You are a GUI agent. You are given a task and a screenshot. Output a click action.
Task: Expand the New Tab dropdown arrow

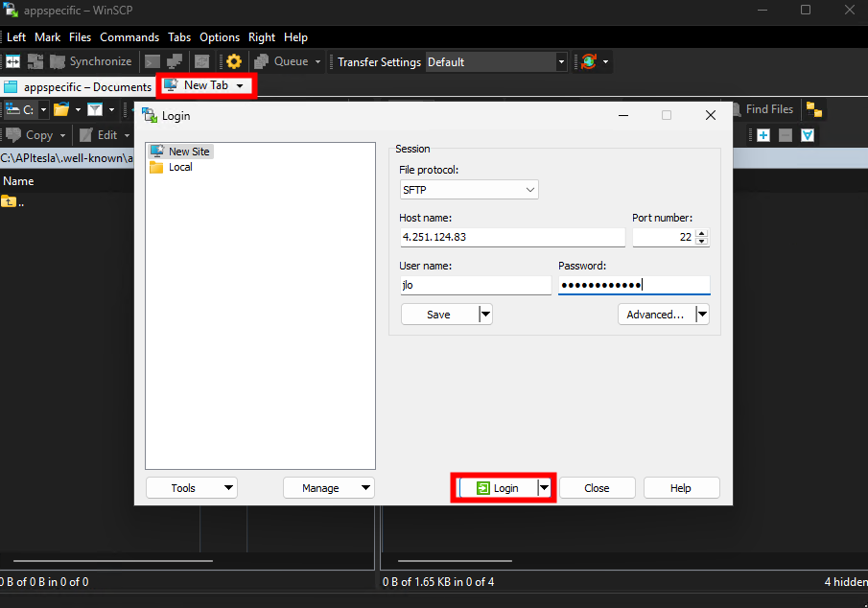[240, 85]
